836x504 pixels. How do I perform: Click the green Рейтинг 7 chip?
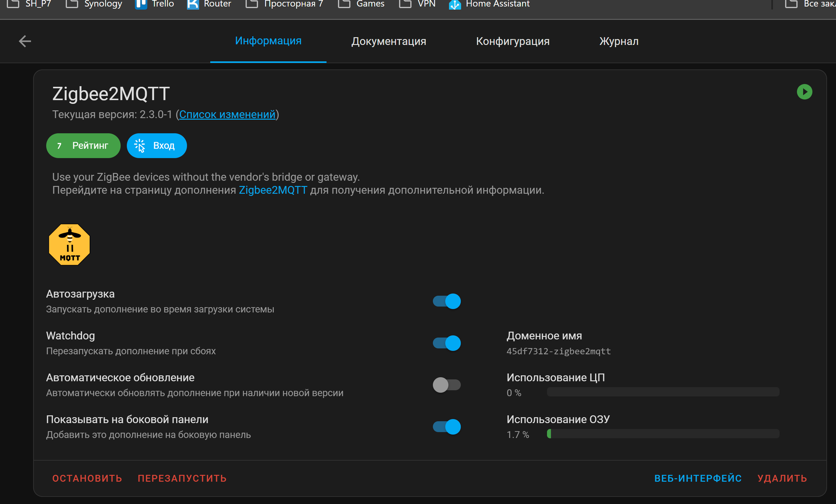(x=83, y=145)
